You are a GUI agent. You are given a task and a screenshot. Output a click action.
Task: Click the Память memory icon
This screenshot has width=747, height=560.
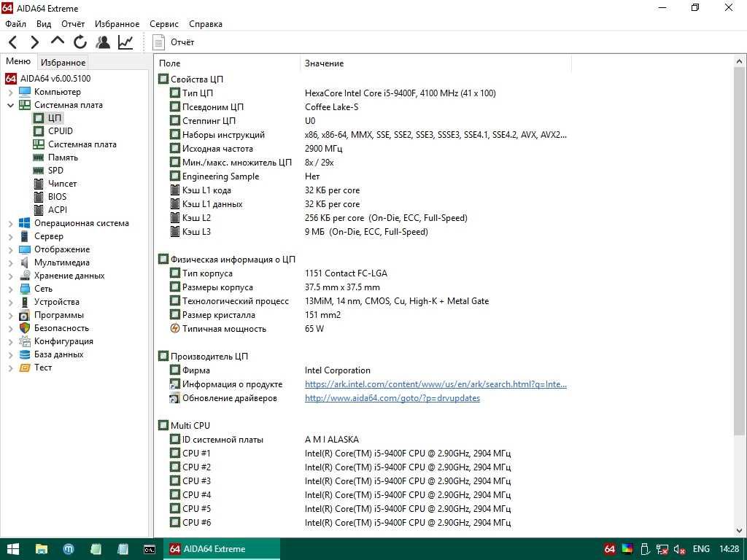tap(39, 157)
